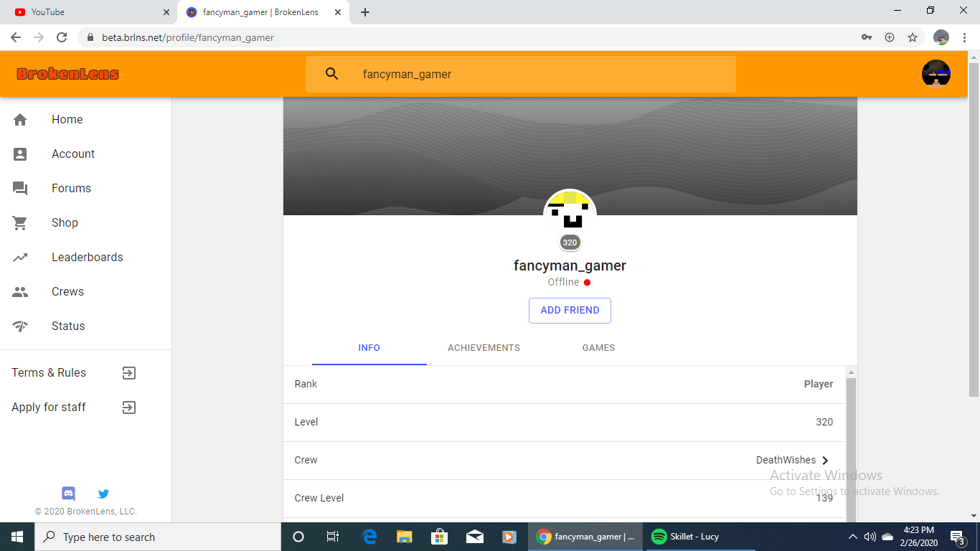The height and width of the screenshot is (551, 980).
Task: Switch to Spotify Skillet - Lucy window
Action: coord(700,537)
